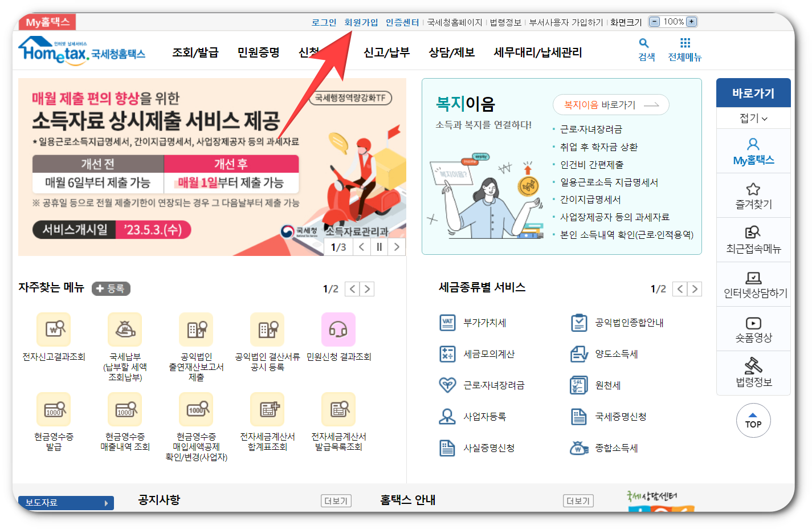Open the 국세납부 quick menu icon
Viewport: 812px width, 529px height.
[124, 329]
